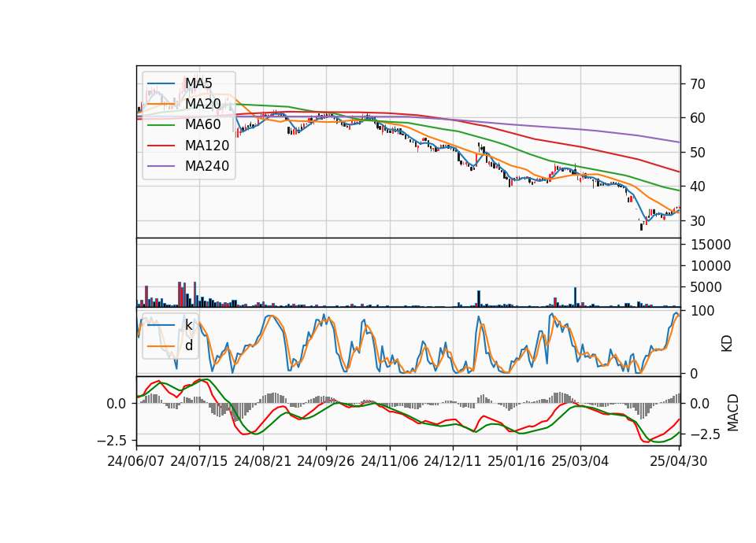Click the k legend label in KD panel
Viewport: 756px width, 543px height.
point(189,325)
